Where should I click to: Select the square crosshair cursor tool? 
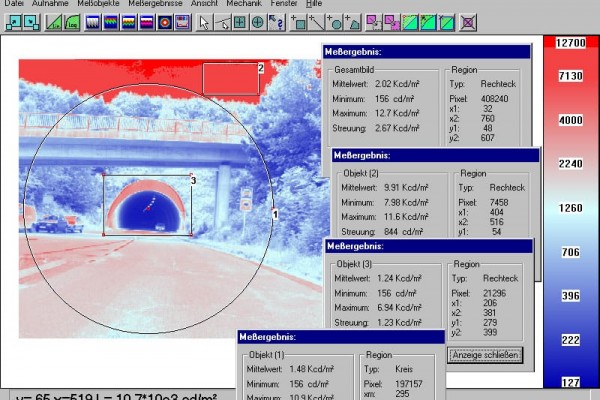pyautogui.click(x=240, y=23)
